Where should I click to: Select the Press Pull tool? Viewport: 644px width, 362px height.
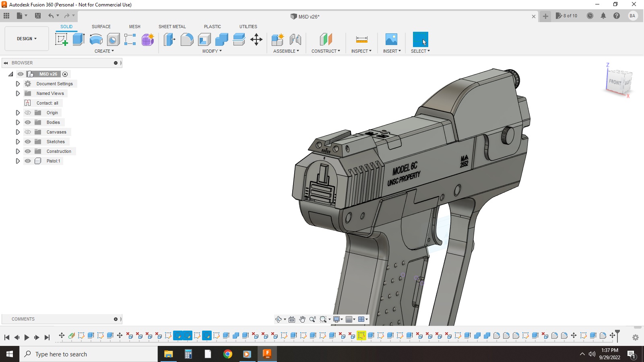pyautogui.click(x=169, y=39)
